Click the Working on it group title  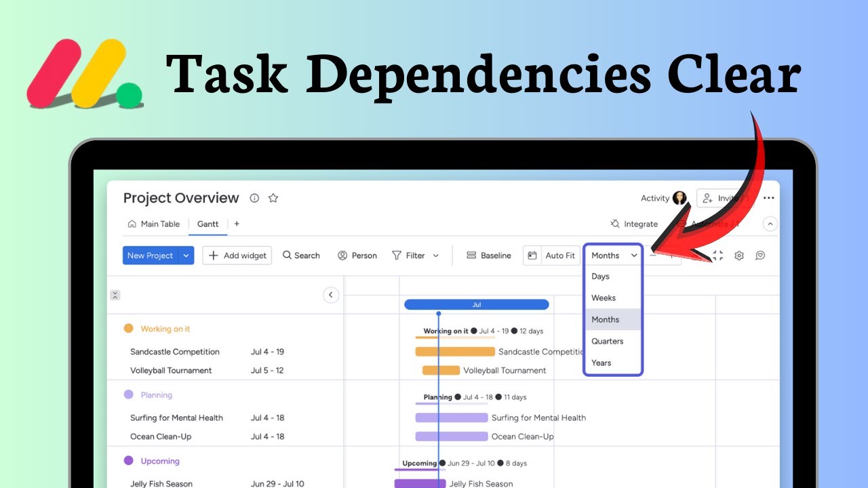[x=165, y=329]
